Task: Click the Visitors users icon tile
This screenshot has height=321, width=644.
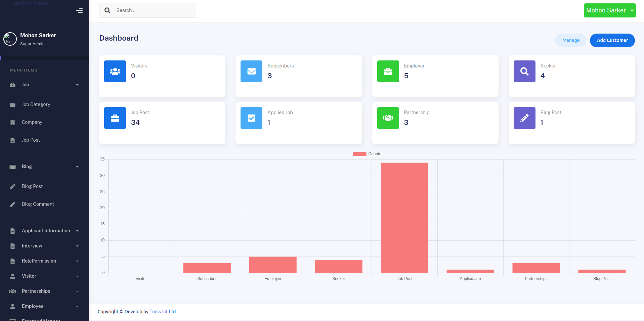Action: [115, 71]
